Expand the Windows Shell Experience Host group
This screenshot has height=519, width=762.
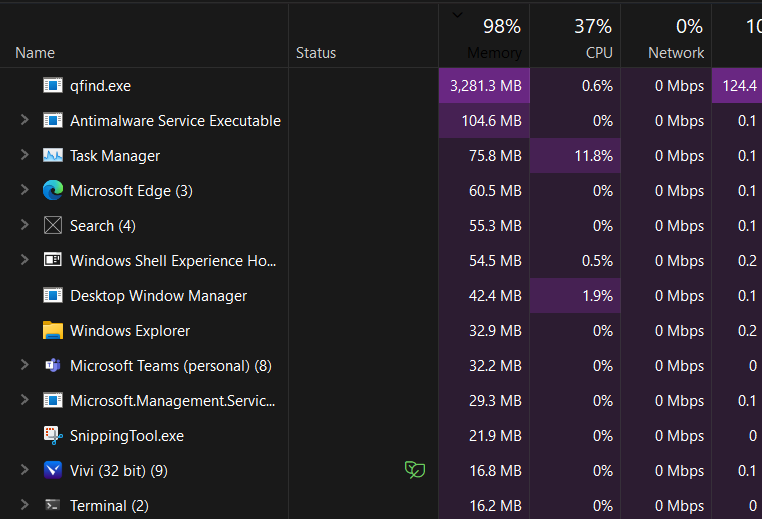pos(24,260)
